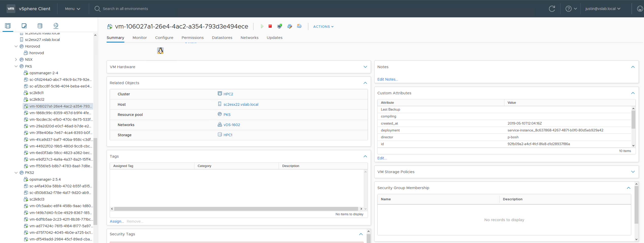Click the red Power Off button

click(270, 26)
